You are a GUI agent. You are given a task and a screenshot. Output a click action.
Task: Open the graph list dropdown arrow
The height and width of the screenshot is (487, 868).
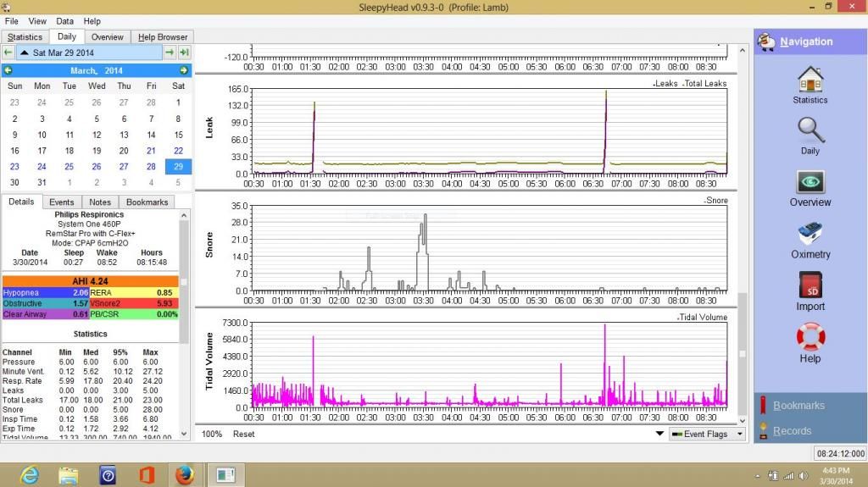[659, 434]
